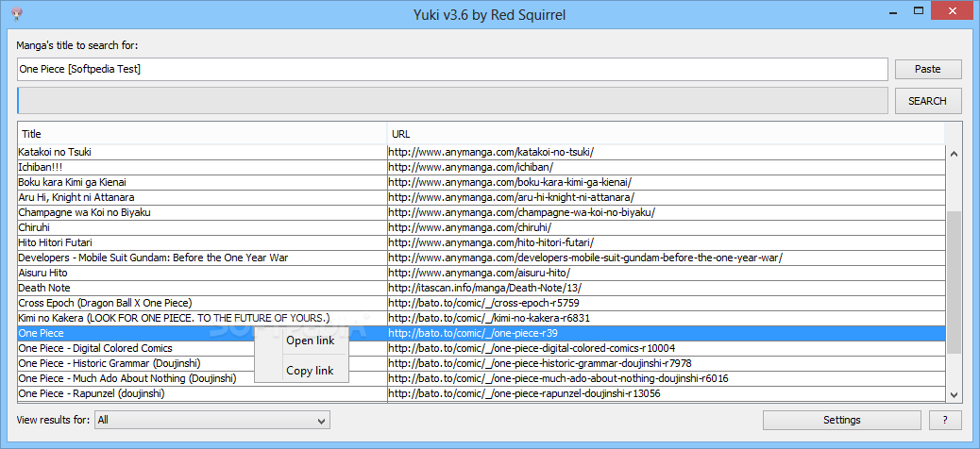
Task: Click the anymanga.com/aisuru-hito URL
Action: tap(479, 273)
